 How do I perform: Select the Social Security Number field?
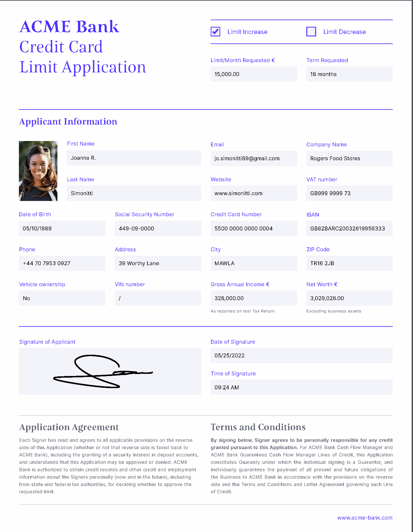click(x=158, y=228)
